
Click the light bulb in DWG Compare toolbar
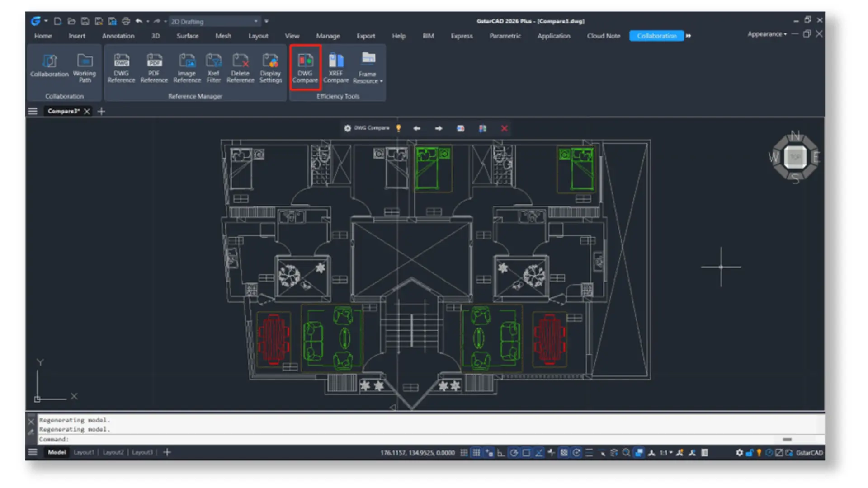pyautogui.click(x=399, y=128)
